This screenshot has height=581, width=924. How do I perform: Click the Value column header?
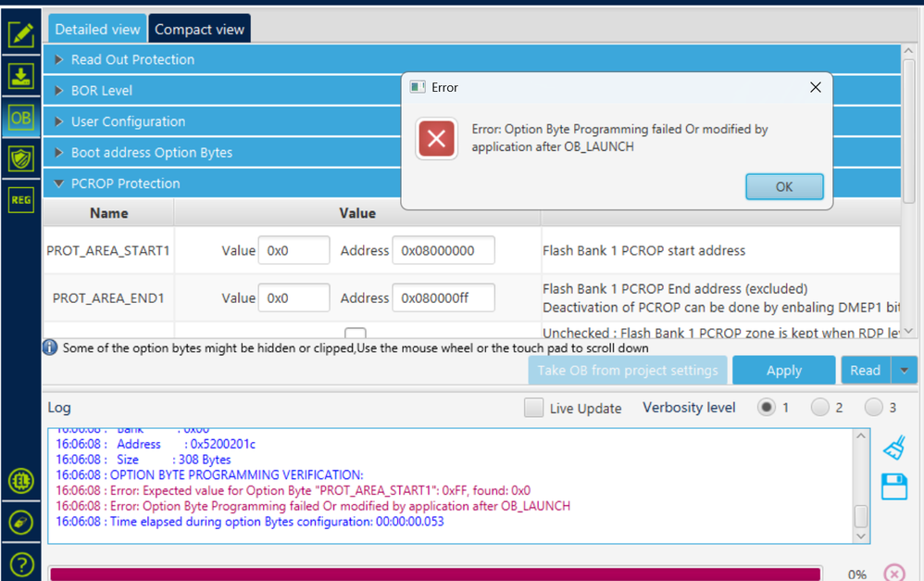[357, 213]
